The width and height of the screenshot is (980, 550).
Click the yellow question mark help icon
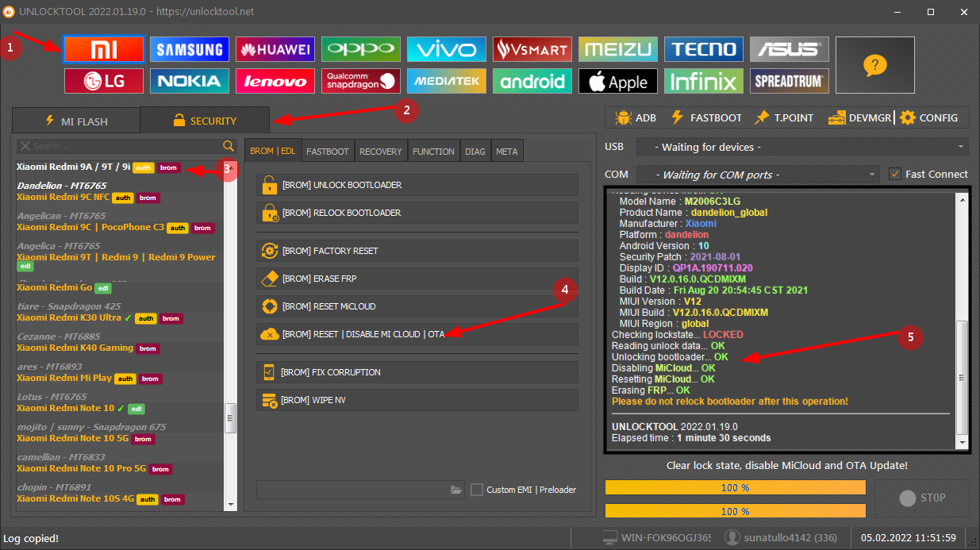click(x=874, y=65)
